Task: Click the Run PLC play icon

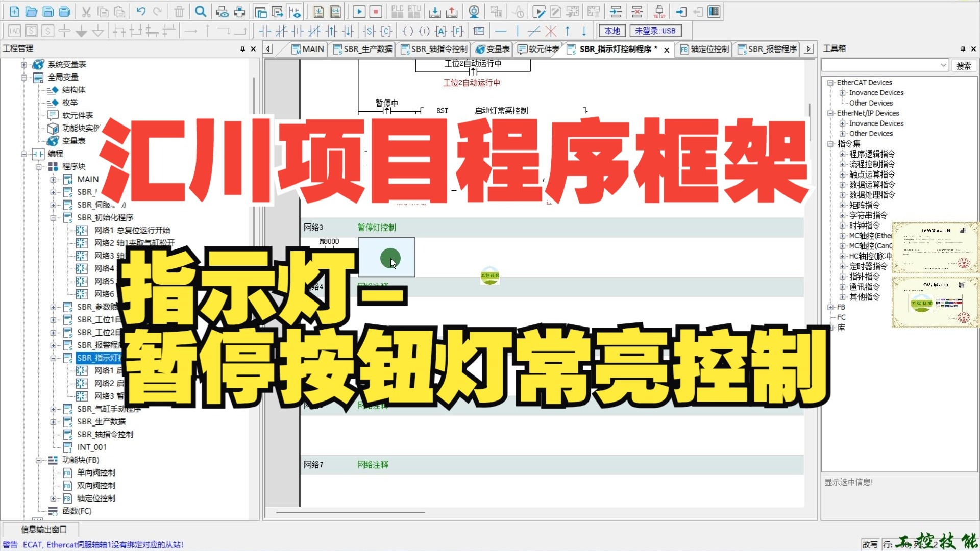Action: pos(359,12)
